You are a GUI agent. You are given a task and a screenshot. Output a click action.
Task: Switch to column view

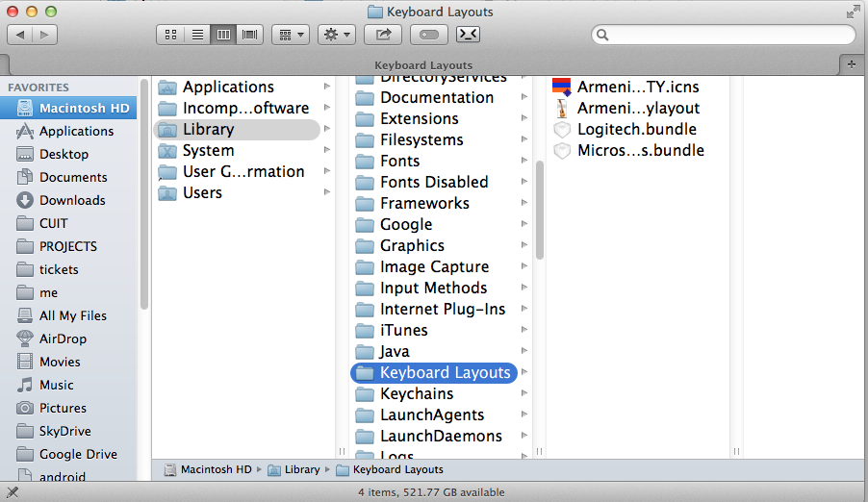pos(223,35)
